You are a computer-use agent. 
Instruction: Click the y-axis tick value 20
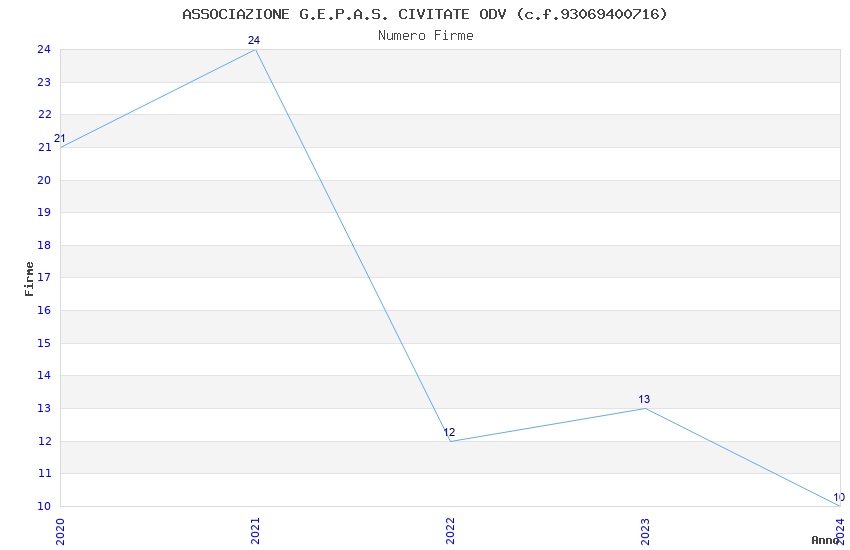[x=44, y=180]
